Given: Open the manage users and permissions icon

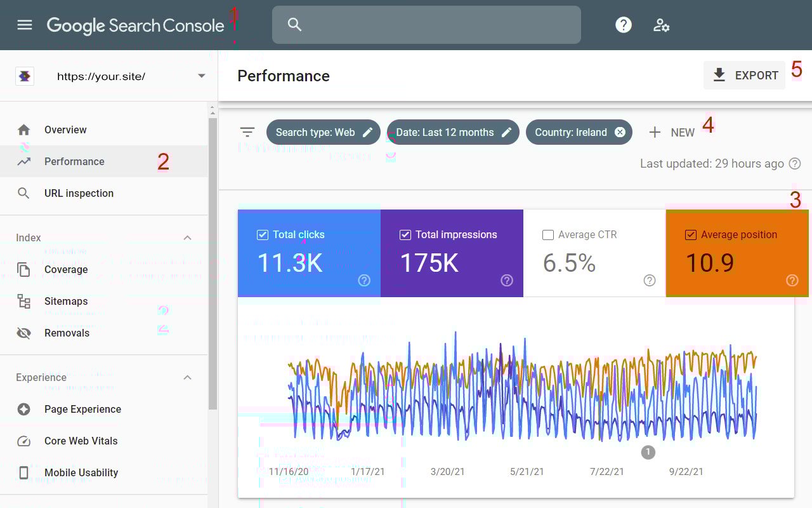Looking at the screenshot, I should tap(662, 25).
